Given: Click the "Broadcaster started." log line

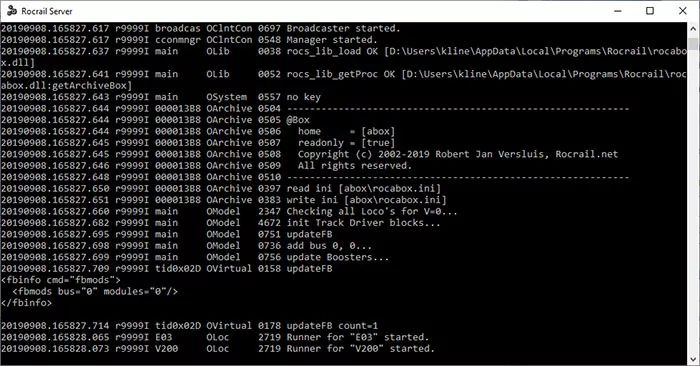Looking at the screenshot, I should pos(200,29).
